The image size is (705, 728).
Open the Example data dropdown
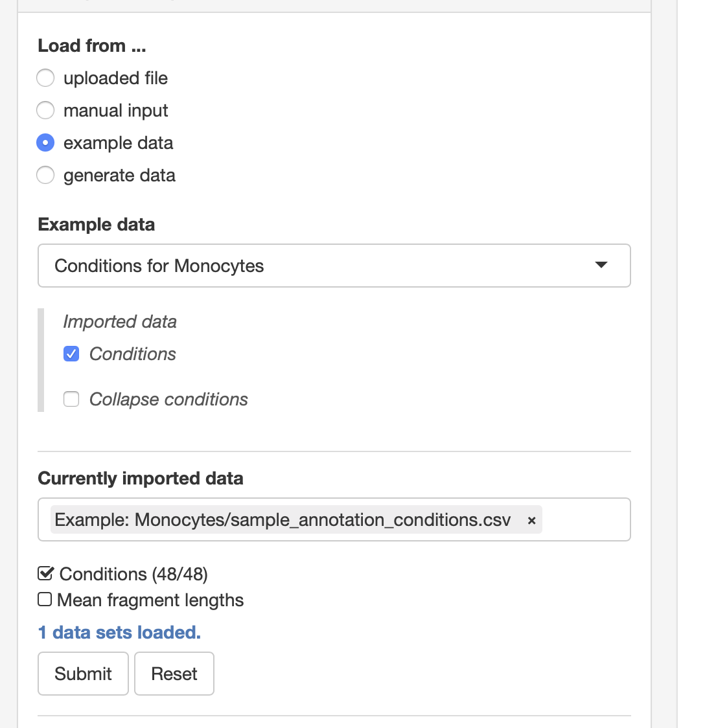tap(334, 266)
